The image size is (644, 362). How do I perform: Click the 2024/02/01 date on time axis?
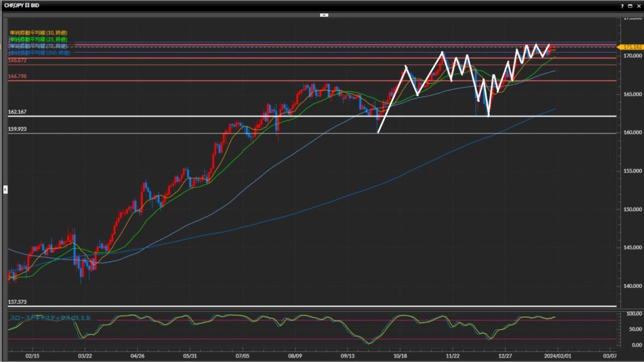pyautogui.click(x=558, y=355)
